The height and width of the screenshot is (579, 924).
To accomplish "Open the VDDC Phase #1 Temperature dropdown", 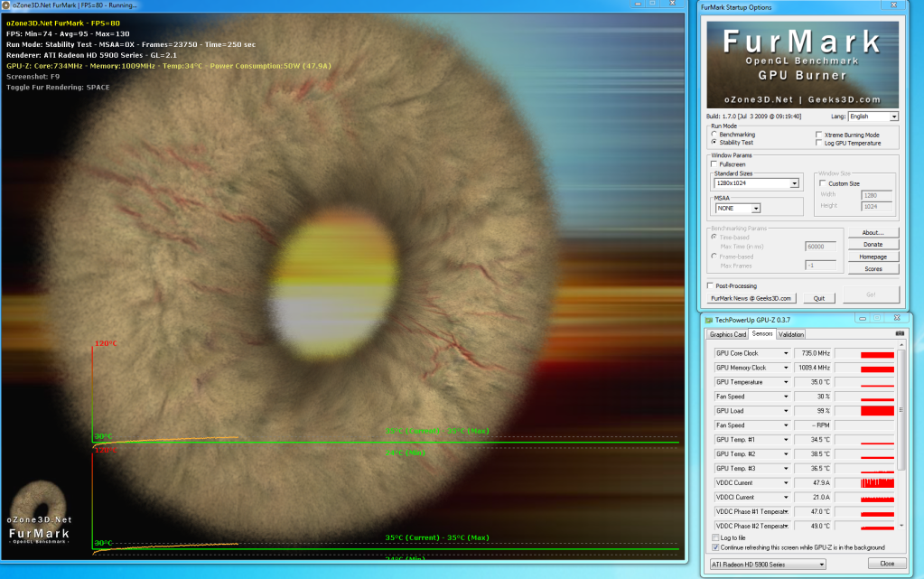I will point(786,512).
